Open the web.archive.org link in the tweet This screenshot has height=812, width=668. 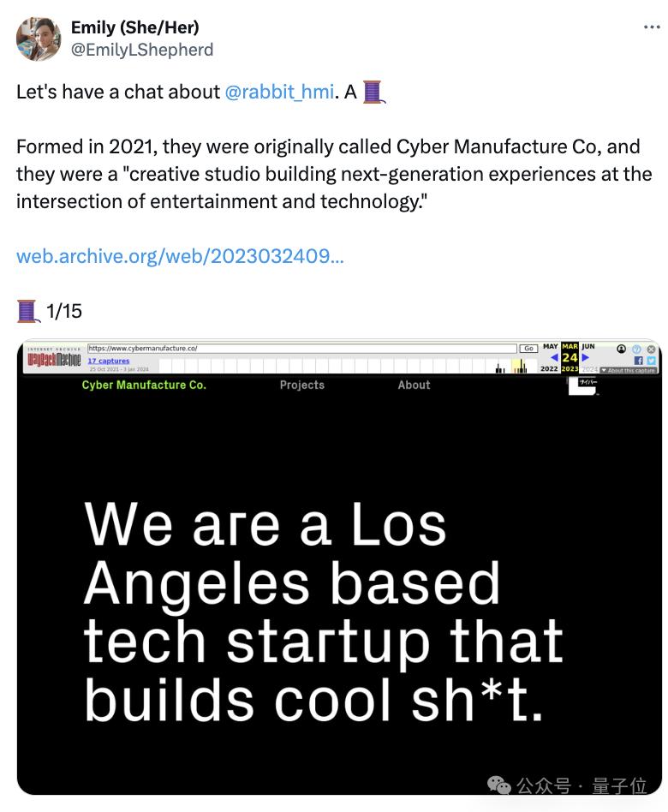(x=180, y=256)
